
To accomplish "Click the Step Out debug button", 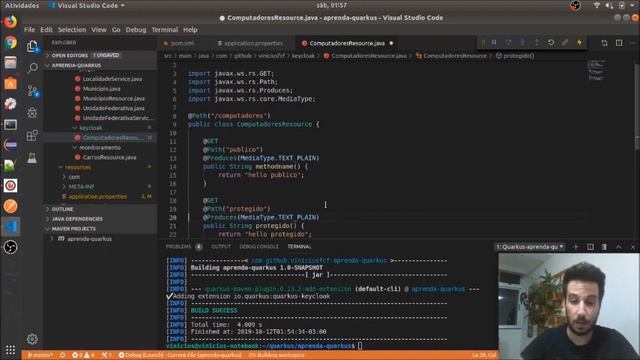I will (x=537, y=42).
